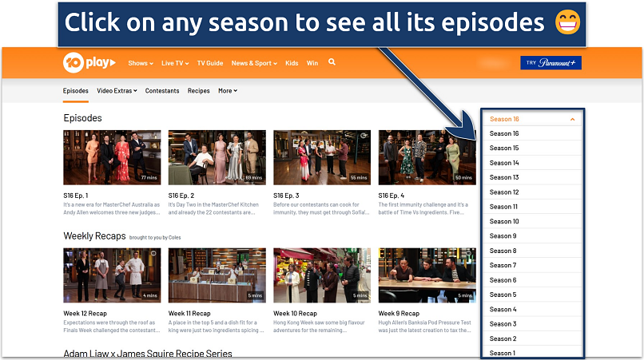Select Season 10 option
Image resolution: width=644 pixels, height=360 pixels.
pos(532,221)
